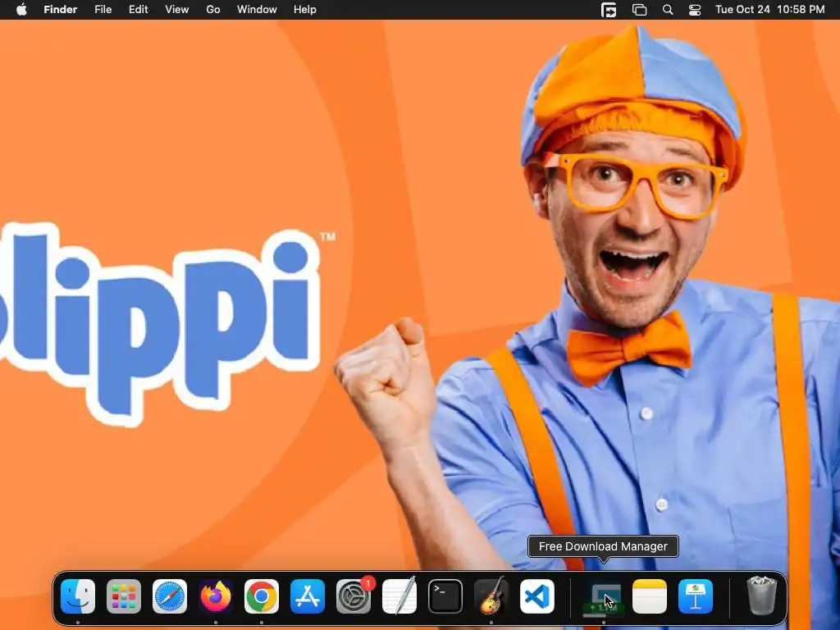Open the Finder application menu
This screenshot has width=840, height=630.
pyautogui.click(x=61, y=10)
